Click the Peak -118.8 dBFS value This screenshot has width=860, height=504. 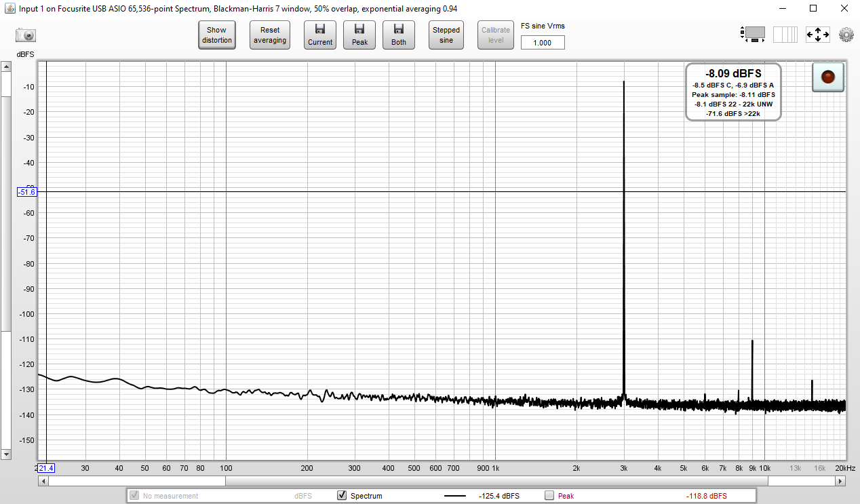(706, 496)
